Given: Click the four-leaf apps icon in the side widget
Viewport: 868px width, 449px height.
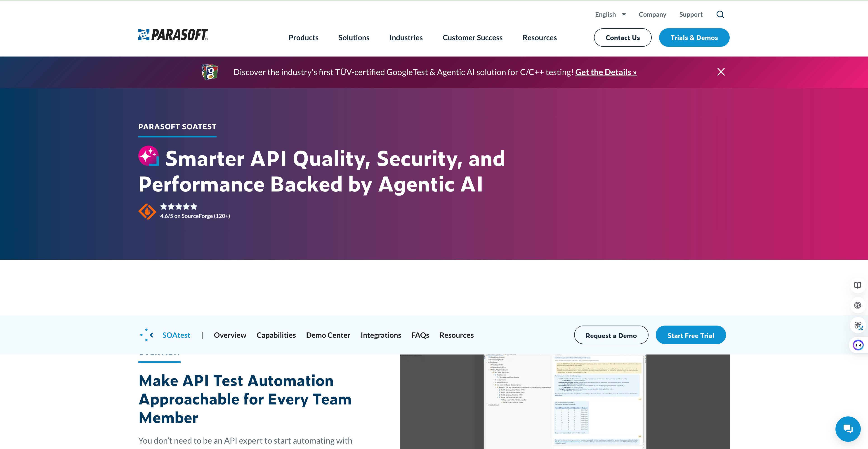Looking at the screenshot, I should pos(858,326).
